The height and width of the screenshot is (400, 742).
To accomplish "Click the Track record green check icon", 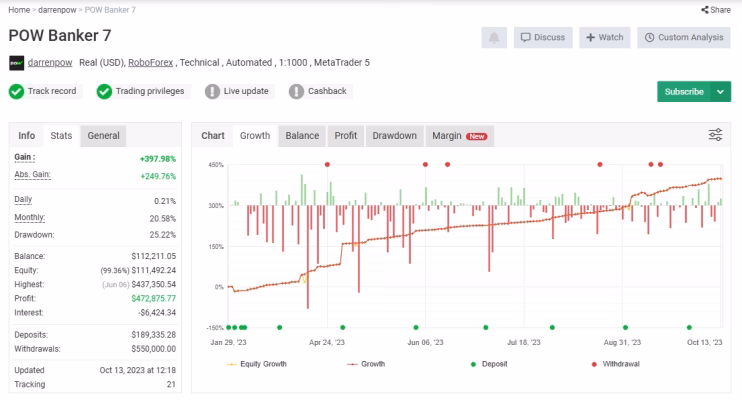I will click(17, 91).
